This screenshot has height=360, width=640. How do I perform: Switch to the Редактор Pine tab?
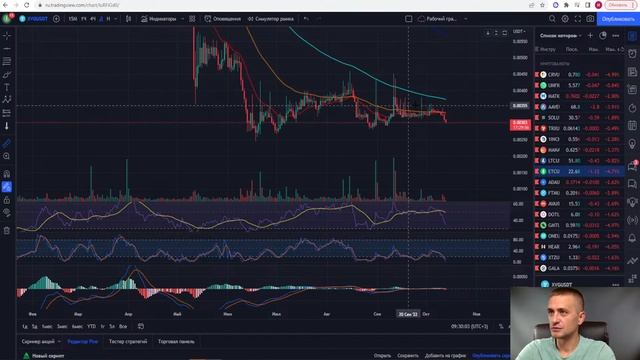pyautogui.click(x=83, y=341)
